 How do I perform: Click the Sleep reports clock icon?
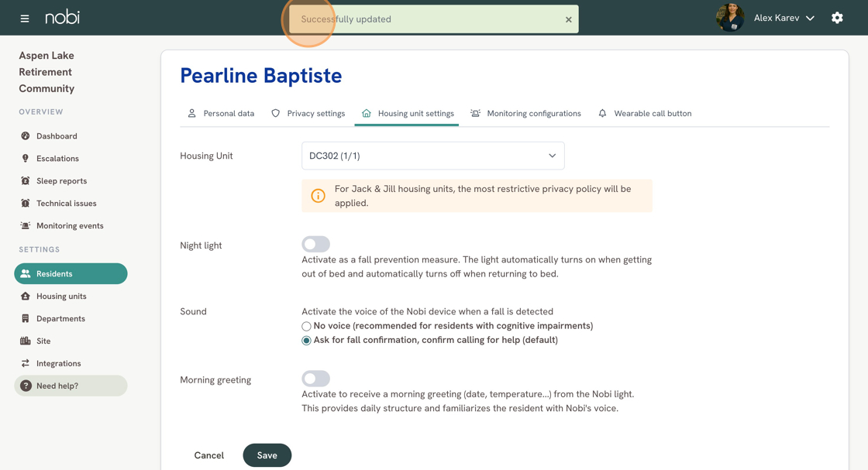(25, 181)
